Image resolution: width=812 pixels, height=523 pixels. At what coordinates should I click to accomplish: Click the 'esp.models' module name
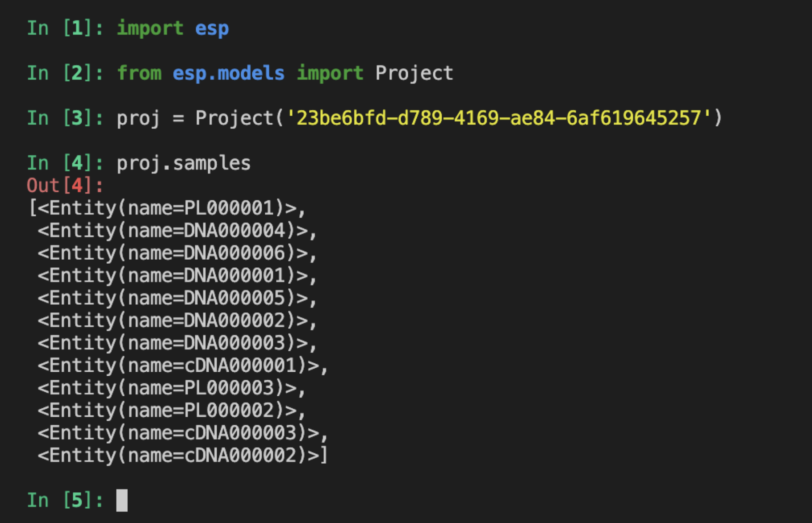click(228, 74)
